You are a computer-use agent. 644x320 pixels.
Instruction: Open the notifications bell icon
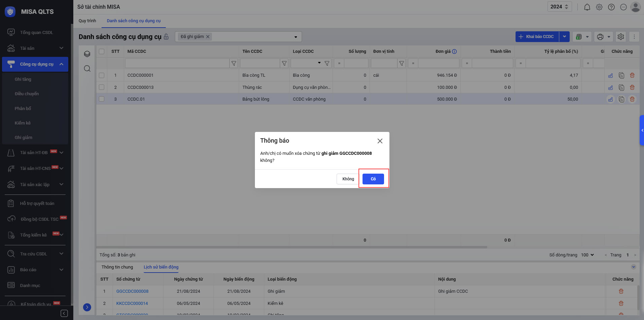click(x=587, y=7)
